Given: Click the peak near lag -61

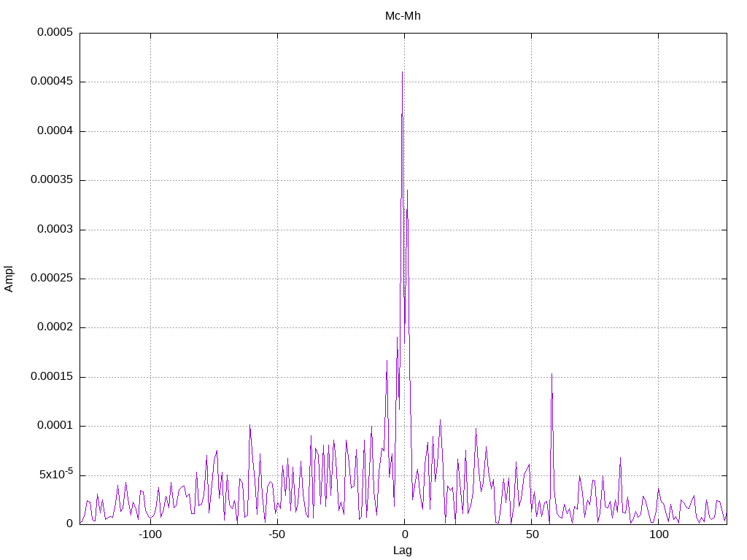Looking at the screenshot, I should tap(249, 426).
